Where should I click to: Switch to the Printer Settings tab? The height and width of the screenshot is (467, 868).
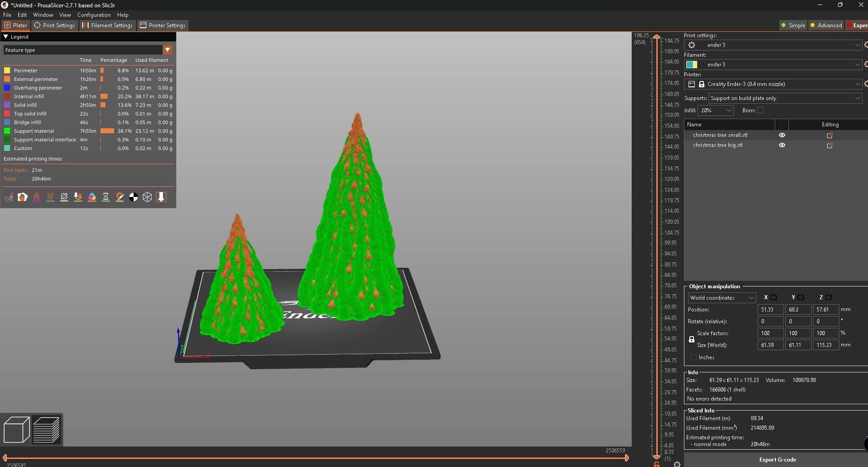(162, 25)
